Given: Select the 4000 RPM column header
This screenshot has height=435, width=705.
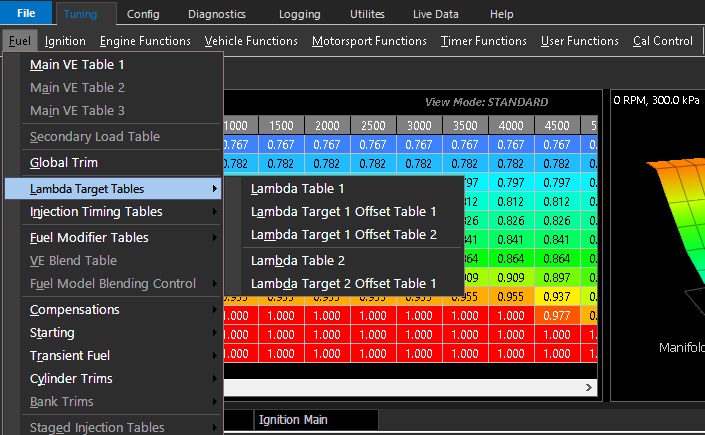Looking at the screenshot, I should [x=511, y=126].
